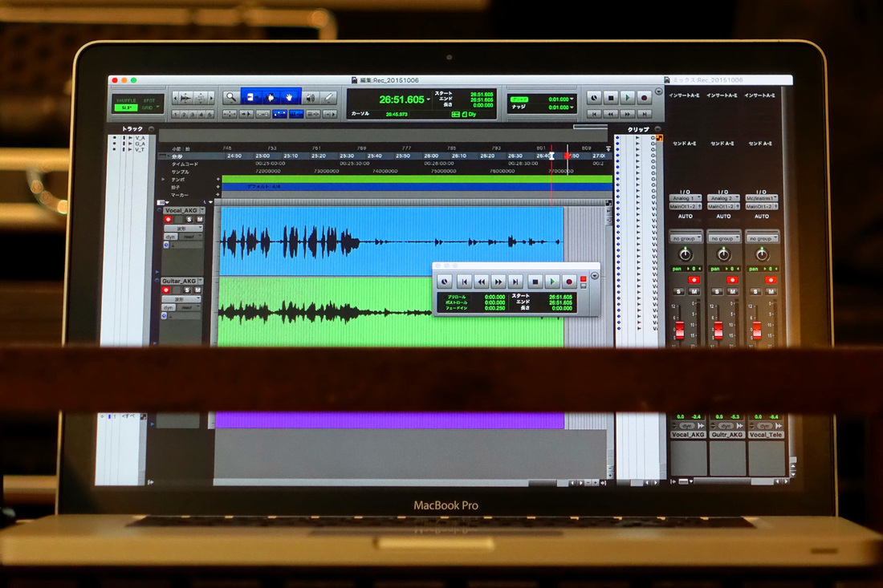
Task: Open the main counter format dropdown arrow
Action: (x=429, y=99)
